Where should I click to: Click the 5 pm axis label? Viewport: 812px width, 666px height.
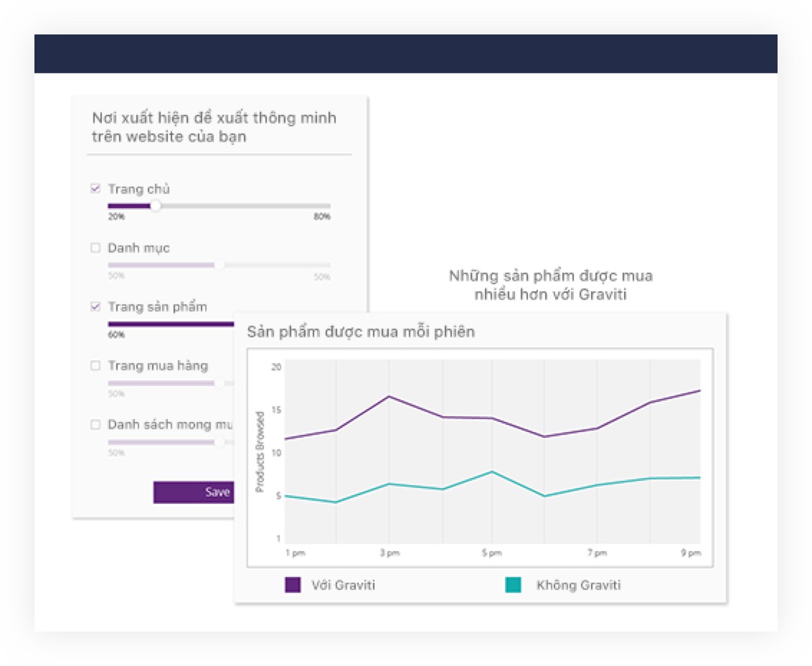click(491, 553)
